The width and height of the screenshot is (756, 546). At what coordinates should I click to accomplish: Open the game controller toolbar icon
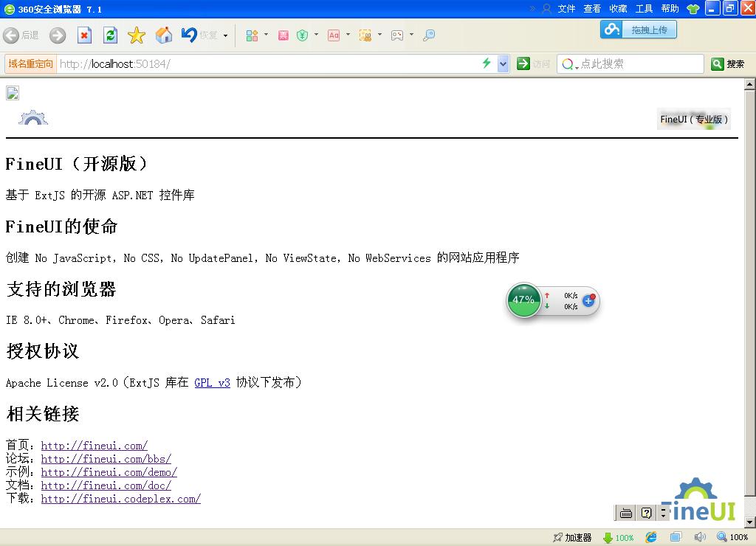(397, 35)
